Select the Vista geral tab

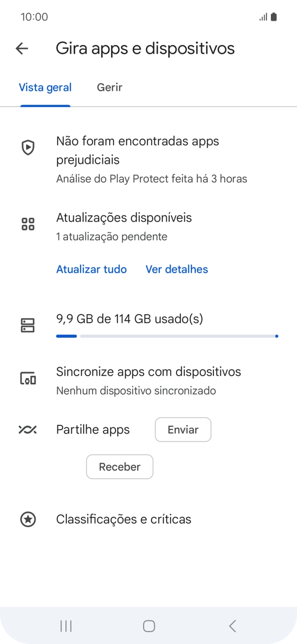click(45, 88)
